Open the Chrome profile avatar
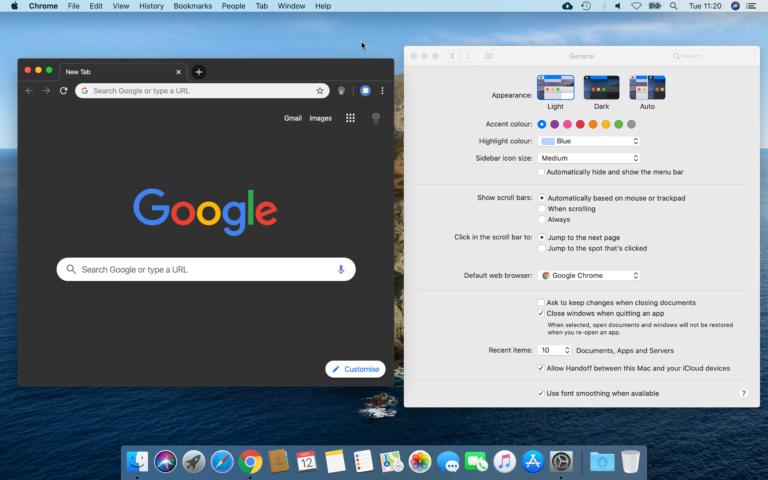The image size is (768, 480). point(365,91)
